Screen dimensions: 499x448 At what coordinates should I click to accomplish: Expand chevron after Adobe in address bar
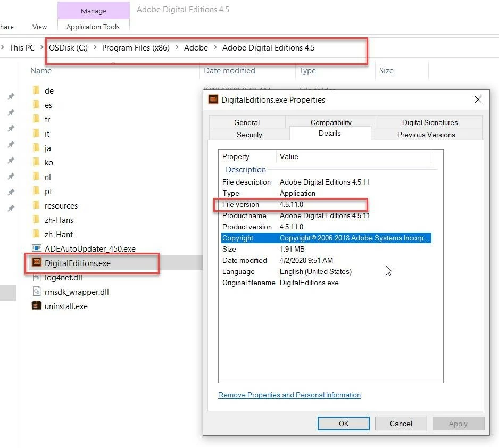[x=215, y=47]
